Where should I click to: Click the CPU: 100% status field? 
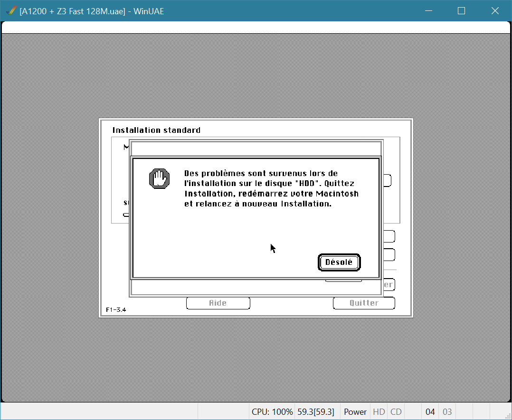(x=272, y=412)
